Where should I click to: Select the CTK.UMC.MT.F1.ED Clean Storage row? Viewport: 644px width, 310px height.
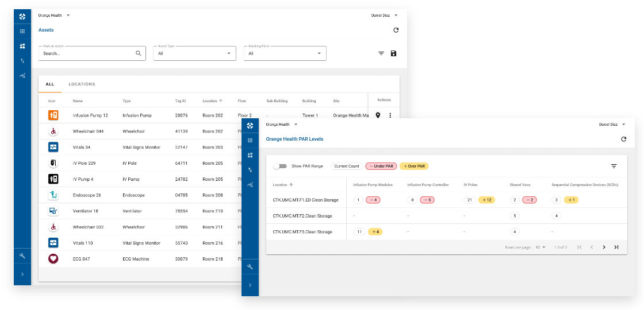[x=446, y=200]
